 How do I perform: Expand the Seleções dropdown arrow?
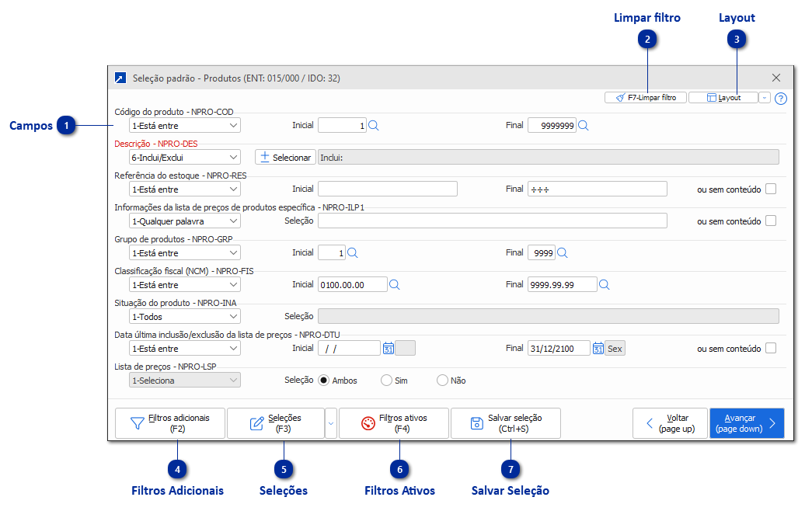tap(331, 423)
